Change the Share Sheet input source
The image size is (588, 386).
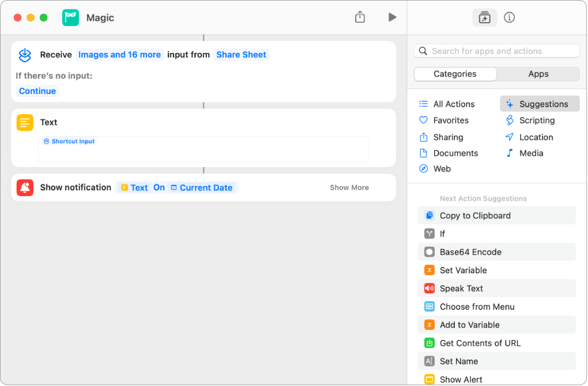pos(241,55)
